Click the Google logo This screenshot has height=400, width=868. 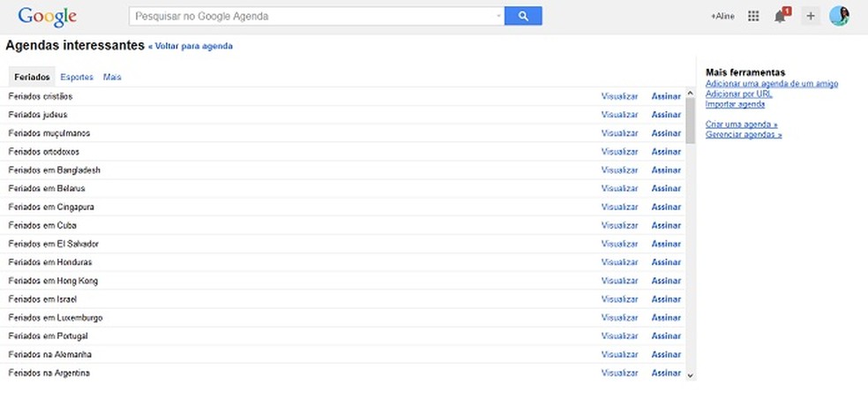[47, 16]
